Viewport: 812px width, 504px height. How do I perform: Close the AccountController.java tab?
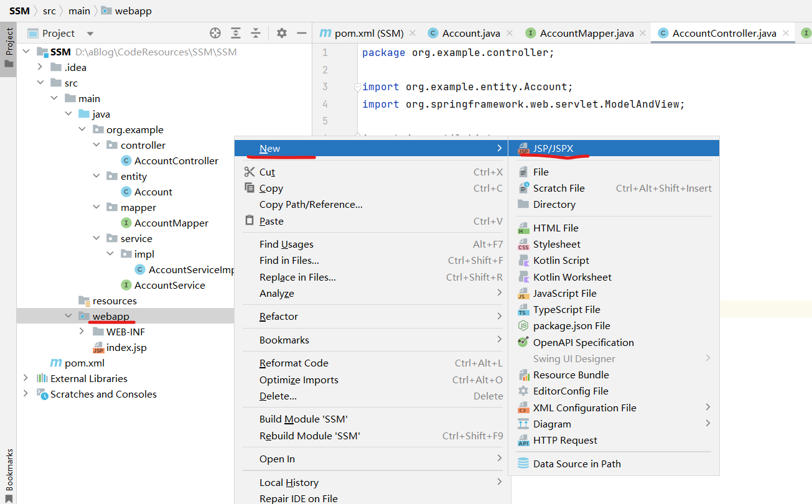(786, 33)
